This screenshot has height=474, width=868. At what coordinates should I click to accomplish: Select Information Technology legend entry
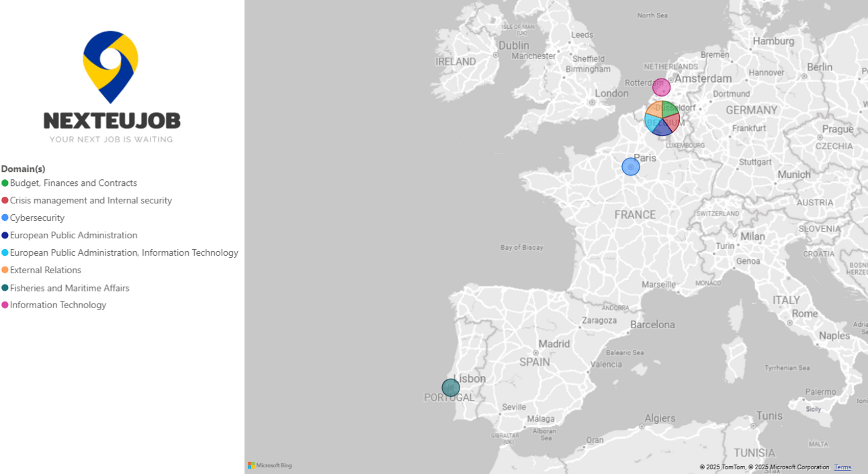coord(54,305)
